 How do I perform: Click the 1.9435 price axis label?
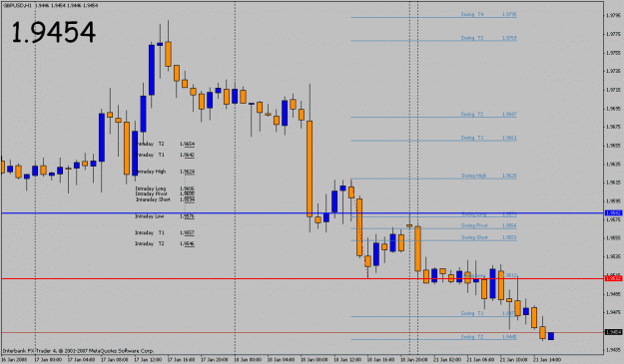(613, 350)
